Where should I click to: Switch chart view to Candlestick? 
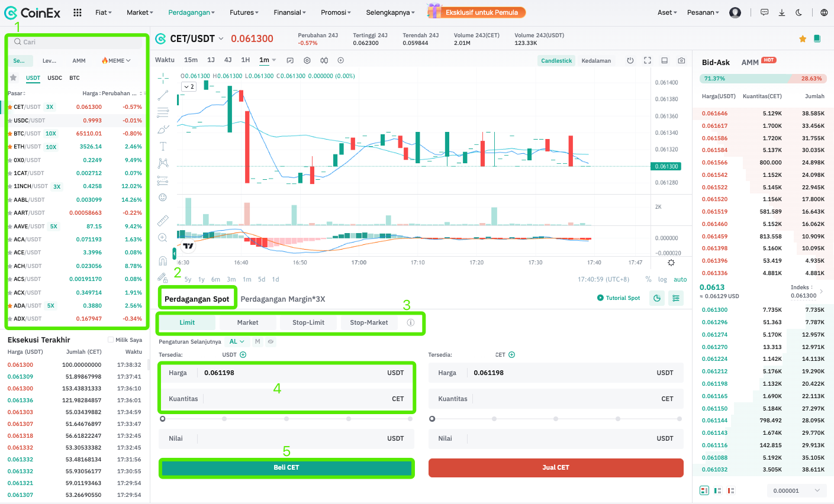click(556, 60)
